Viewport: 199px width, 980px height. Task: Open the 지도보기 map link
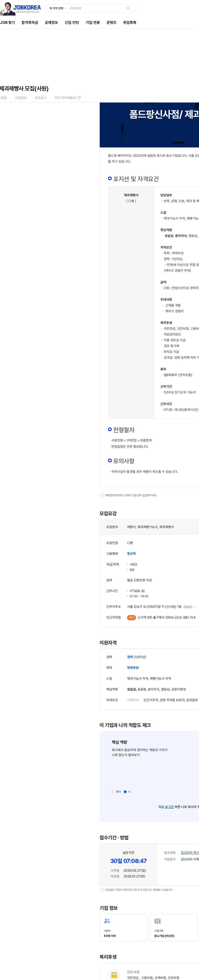point(188,607)
